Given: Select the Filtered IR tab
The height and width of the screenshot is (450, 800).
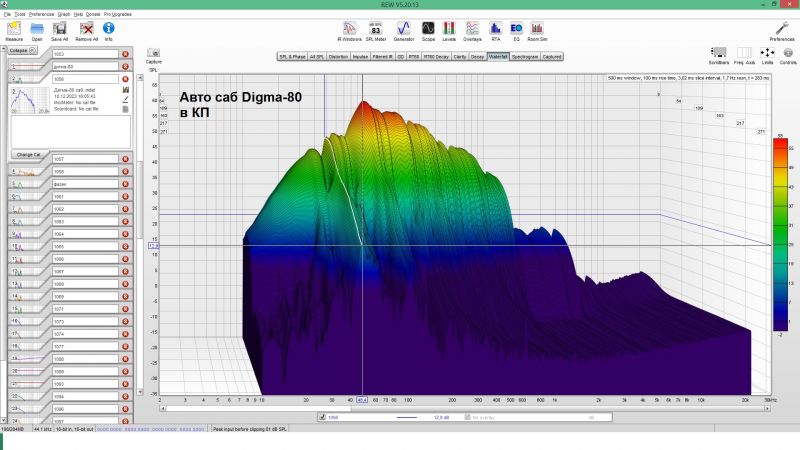Looking at the screenshot, I should click(383, 57).
